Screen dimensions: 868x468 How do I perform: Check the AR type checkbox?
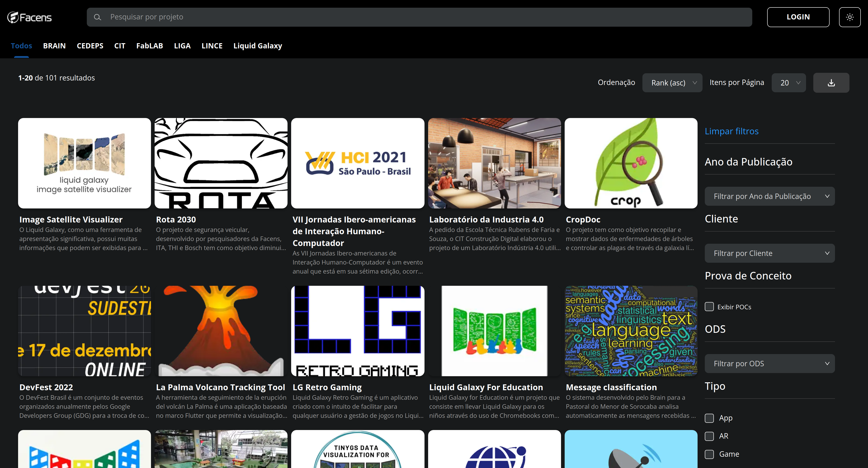click(709, 436)
